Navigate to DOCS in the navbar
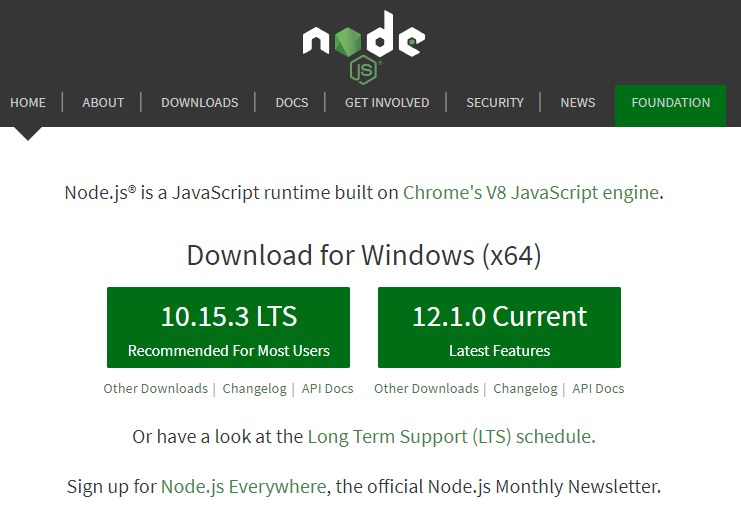 [x=292, y=102]
